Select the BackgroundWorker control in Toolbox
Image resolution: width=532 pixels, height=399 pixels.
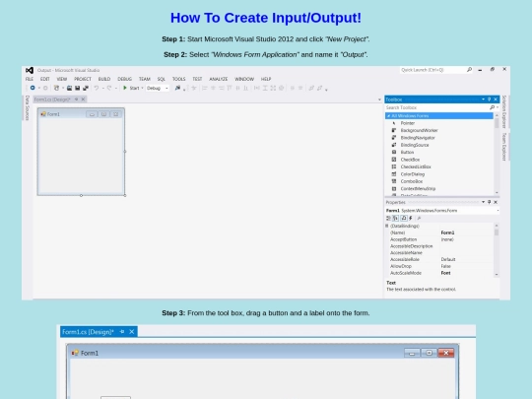[x=439, y=130]
